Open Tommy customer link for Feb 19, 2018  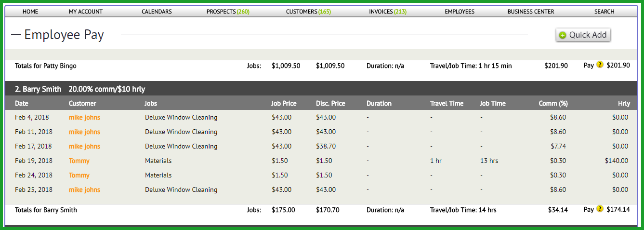pyautogui.click(x=79, y=161)
